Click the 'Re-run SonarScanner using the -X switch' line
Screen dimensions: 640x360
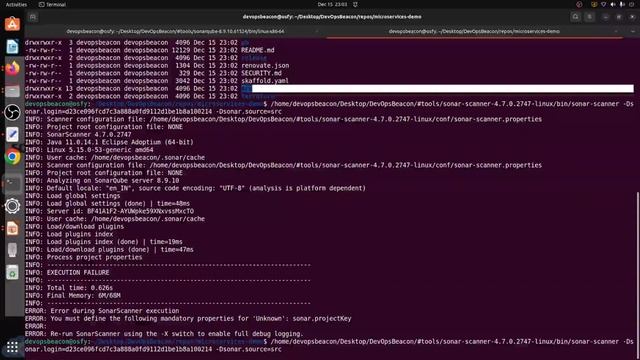coord(164,333)
